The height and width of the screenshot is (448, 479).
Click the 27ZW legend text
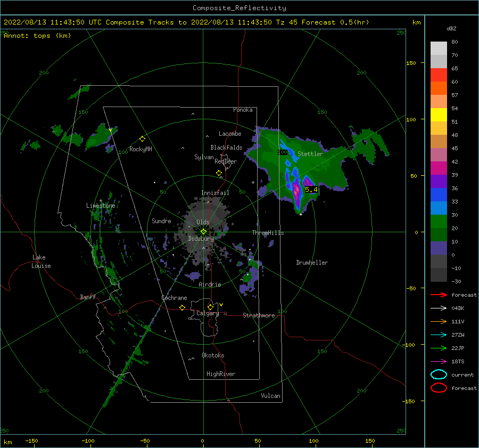pyautogui.click(x=458, y=335)
